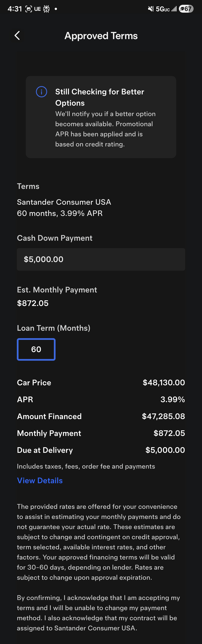Tap the Approved Terms page title
Image resolution: width=202 pixels, height=644 pixels.
[101, 36]
